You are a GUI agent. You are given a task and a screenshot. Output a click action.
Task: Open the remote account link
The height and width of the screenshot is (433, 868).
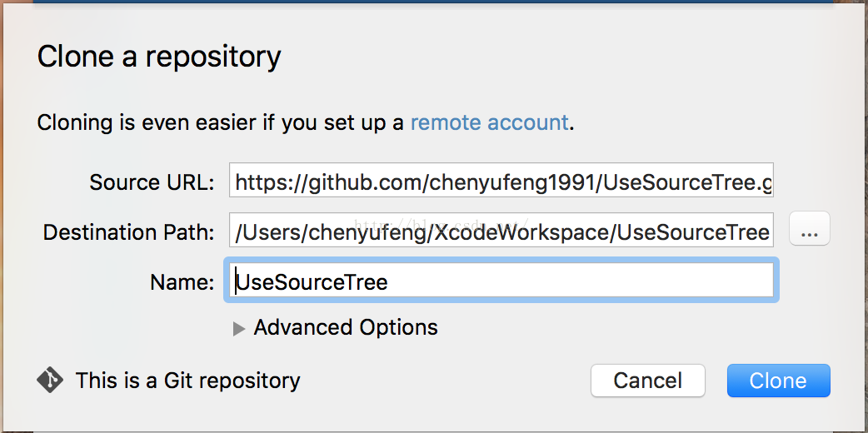489,122
